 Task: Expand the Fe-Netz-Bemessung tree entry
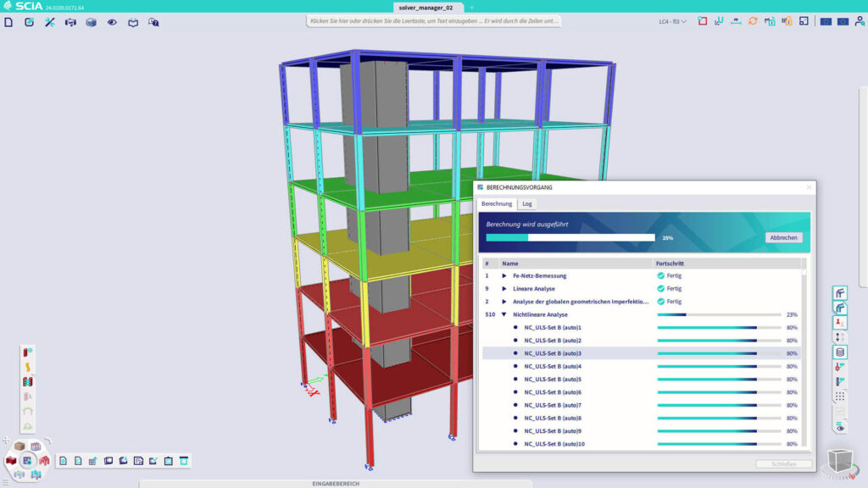[x=502, y=275]
